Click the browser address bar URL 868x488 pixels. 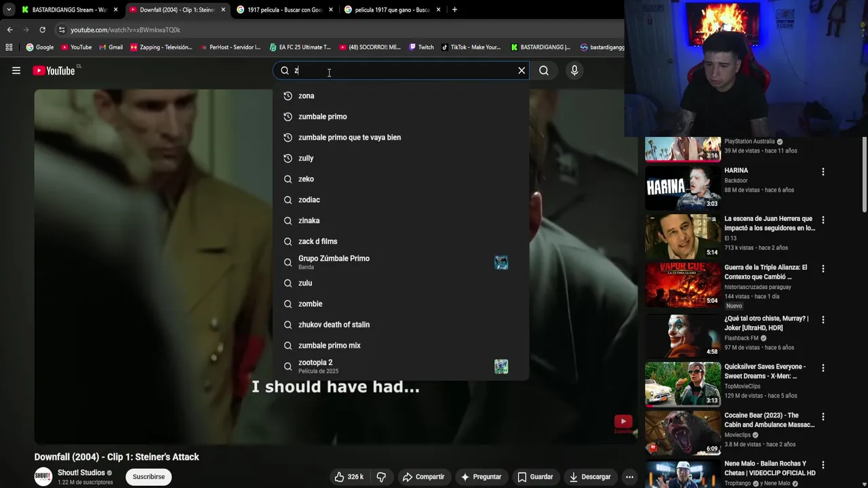[125, 30]
